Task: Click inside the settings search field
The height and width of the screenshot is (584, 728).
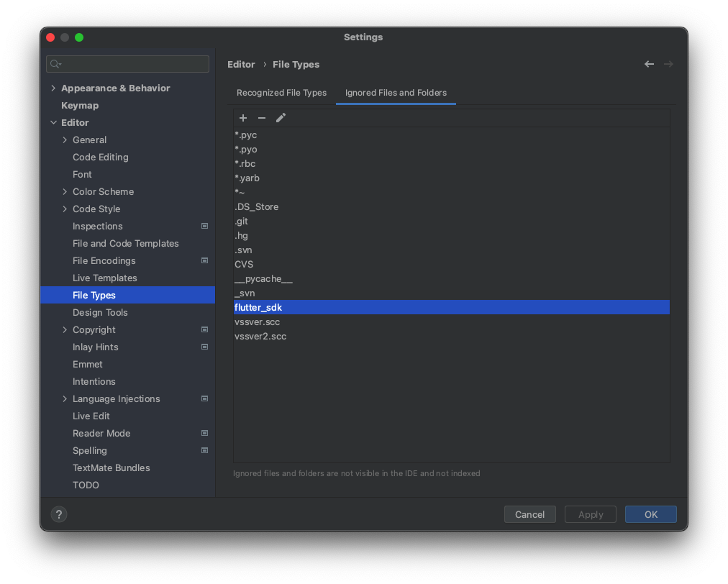Action: [x=127, y=64]
